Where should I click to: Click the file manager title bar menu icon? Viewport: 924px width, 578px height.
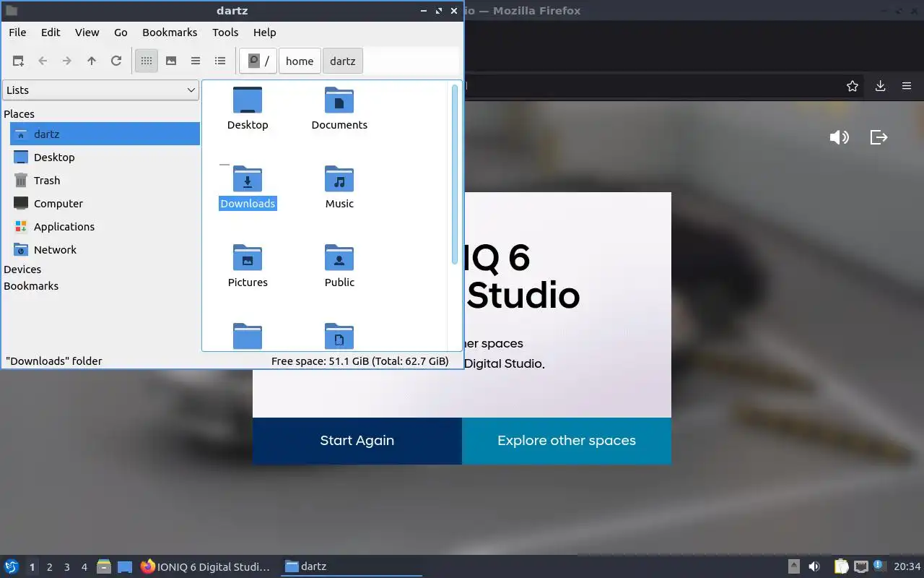coord(11,11)
